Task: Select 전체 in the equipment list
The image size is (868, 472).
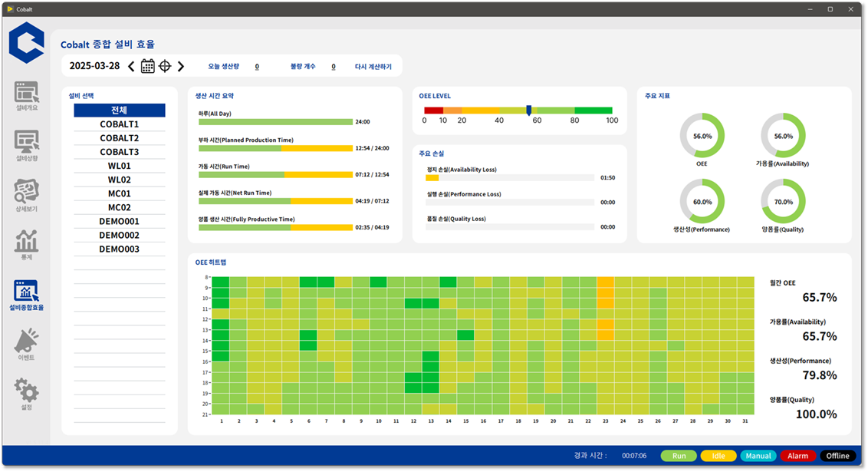Action: click(120, 111)
